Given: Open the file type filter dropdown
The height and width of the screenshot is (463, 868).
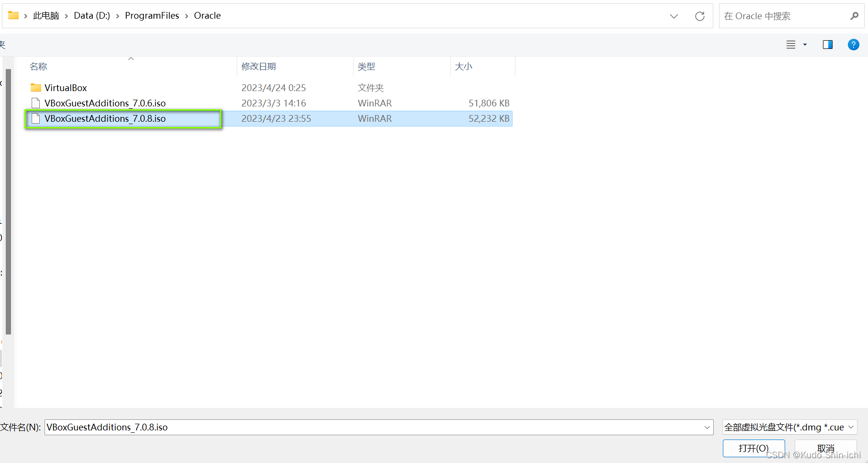Looking at the screenshot, I should [x=851, y=427].
